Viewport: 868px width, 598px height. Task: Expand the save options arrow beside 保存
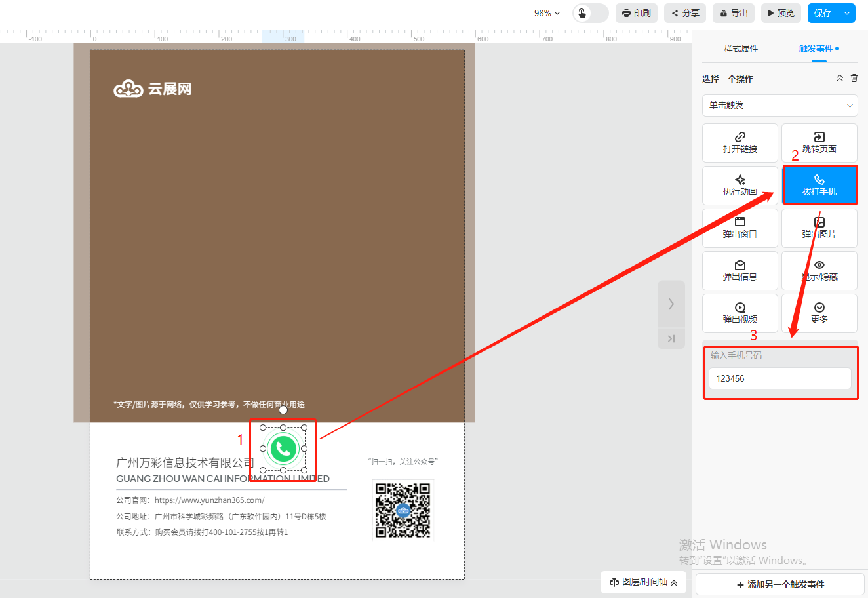pyautogui.click(x=847, y=13)
